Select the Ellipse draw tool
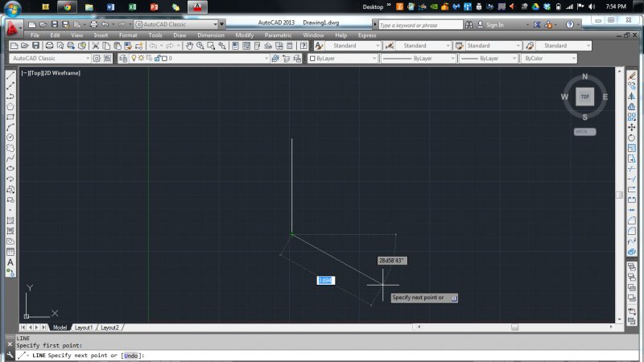Screen dimensions: 644x362 click(10, 169)
